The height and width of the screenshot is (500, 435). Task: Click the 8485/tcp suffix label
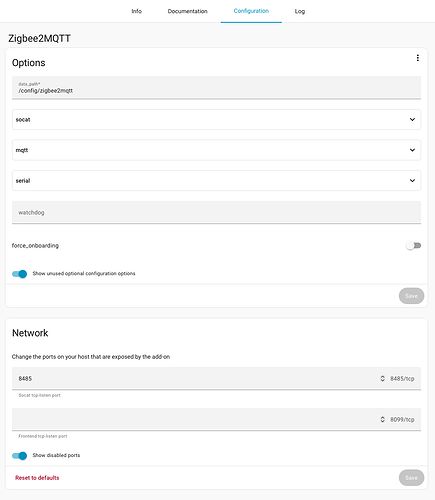click(402, 378)
